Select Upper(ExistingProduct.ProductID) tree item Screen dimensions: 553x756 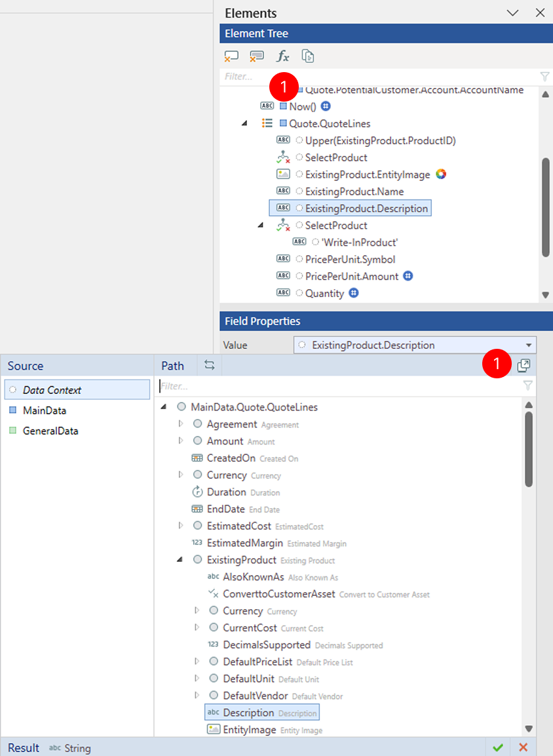point(380,140)
